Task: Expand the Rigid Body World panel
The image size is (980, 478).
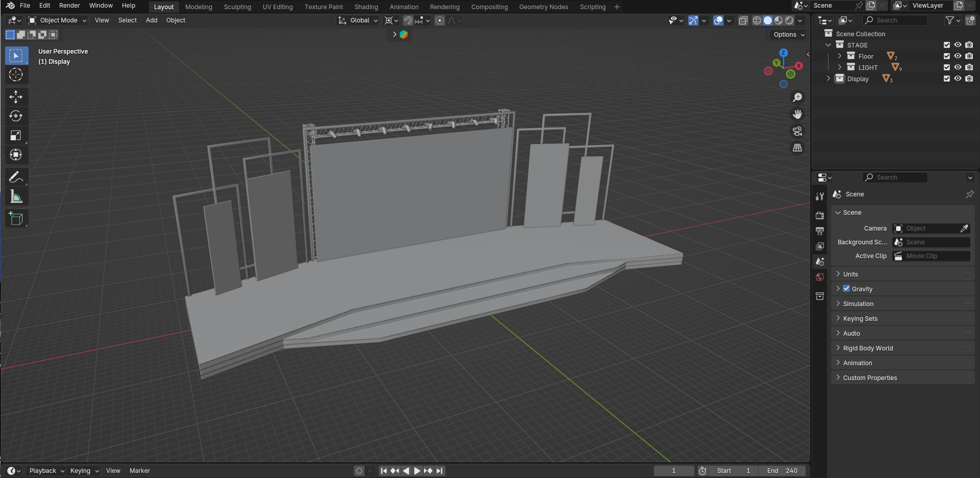Action: [x=903, y=348]
